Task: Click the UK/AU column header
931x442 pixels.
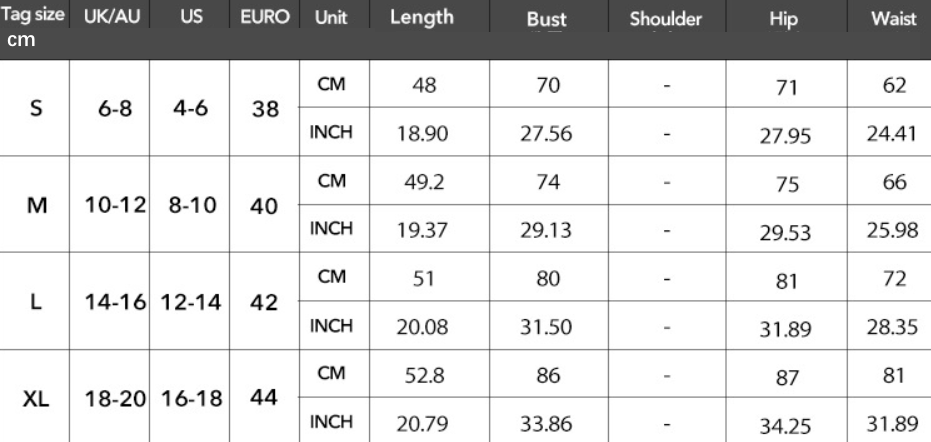Action: [x=109, y=19]
